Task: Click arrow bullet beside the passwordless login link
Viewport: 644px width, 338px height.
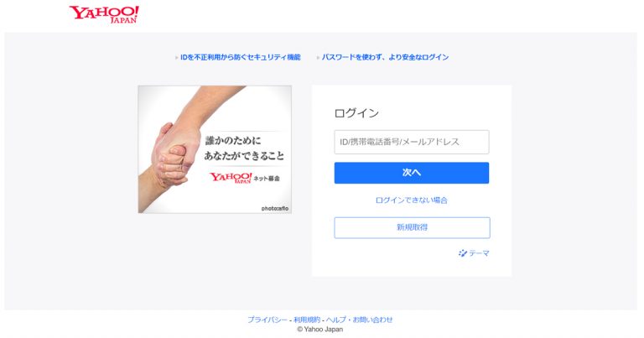Action: coord(318,58)
